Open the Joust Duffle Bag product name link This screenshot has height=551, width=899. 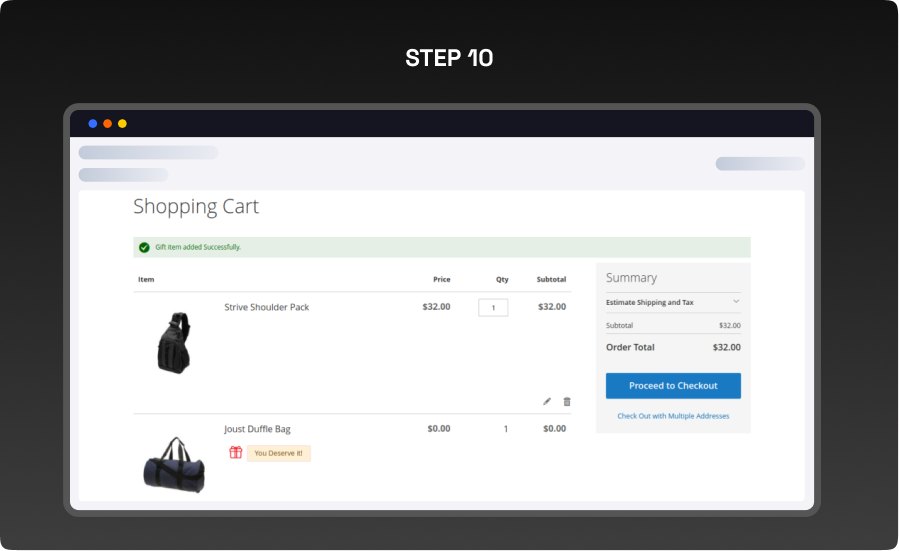click(x=257, y=429)
